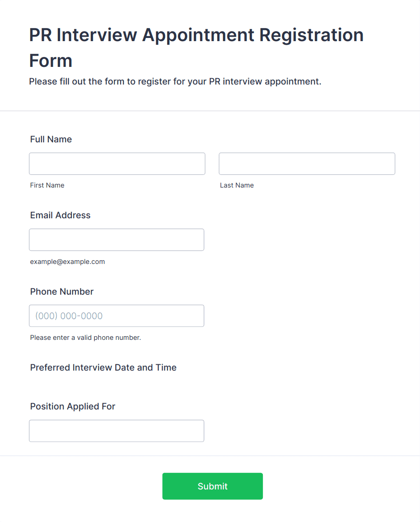Click the First Name sublabel text

pos(47,185)
